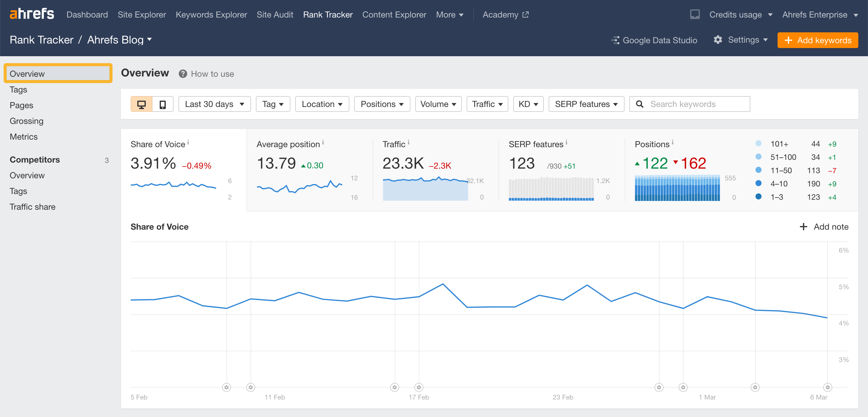Click the Add note plus icon
Viewport: 868px width, 417px height.
click(804, 227)
